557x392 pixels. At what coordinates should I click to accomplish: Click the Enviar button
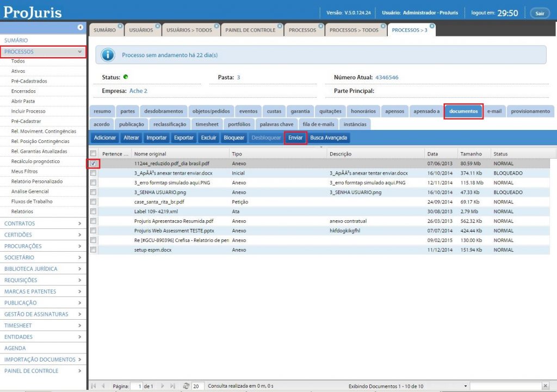tap(295, 138)
